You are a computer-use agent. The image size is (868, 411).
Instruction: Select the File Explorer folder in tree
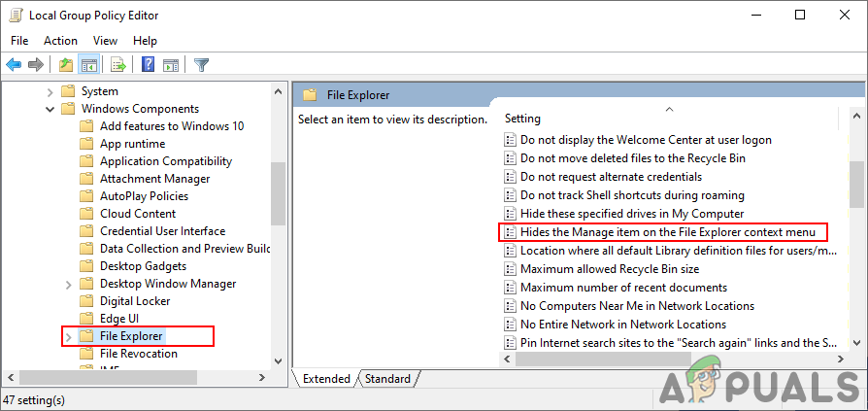coord(131,335)
